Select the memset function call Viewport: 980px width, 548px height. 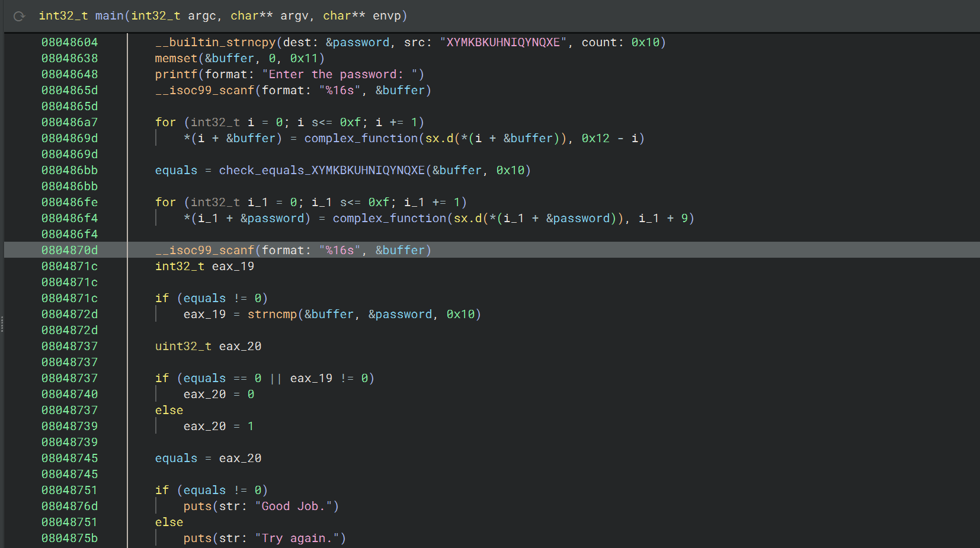(175, 59)
